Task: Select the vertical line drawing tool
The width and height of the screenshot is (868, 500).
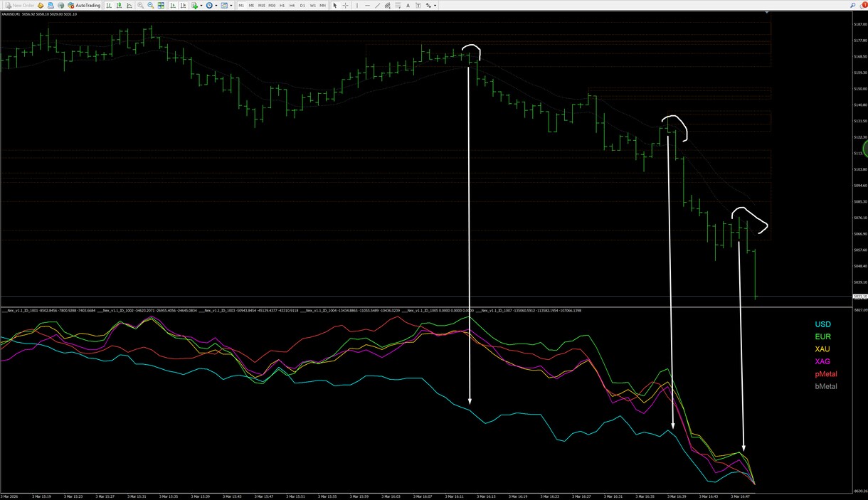Action: tap(357, 5)
